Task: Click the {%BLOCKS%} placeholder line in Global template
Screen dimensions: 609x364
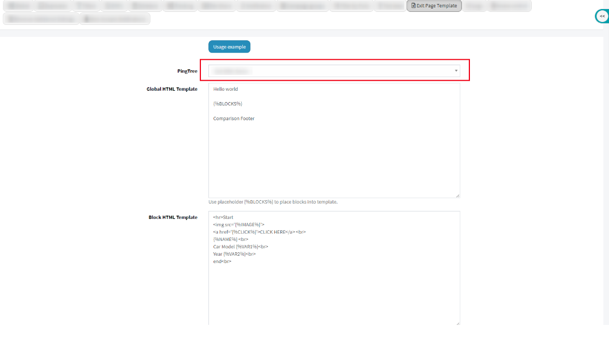Action: tap(228, 104)
